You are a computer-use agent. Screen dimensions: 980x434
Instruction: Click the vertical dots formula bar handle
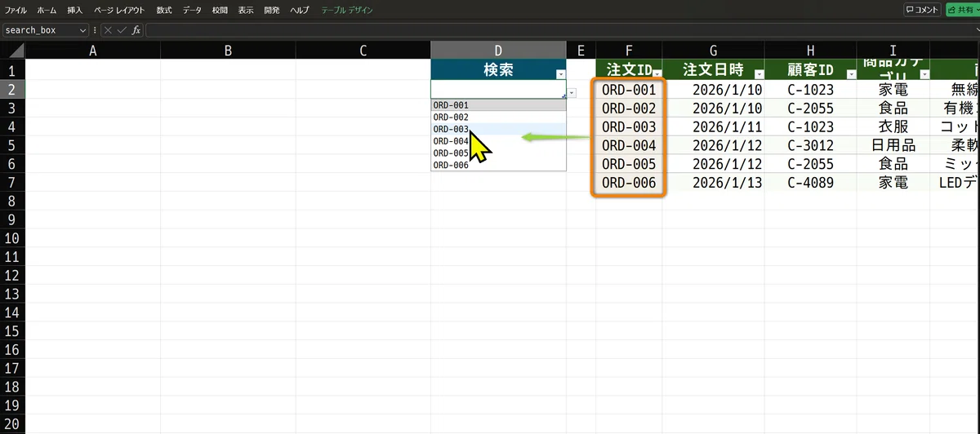tap(96, 30)
